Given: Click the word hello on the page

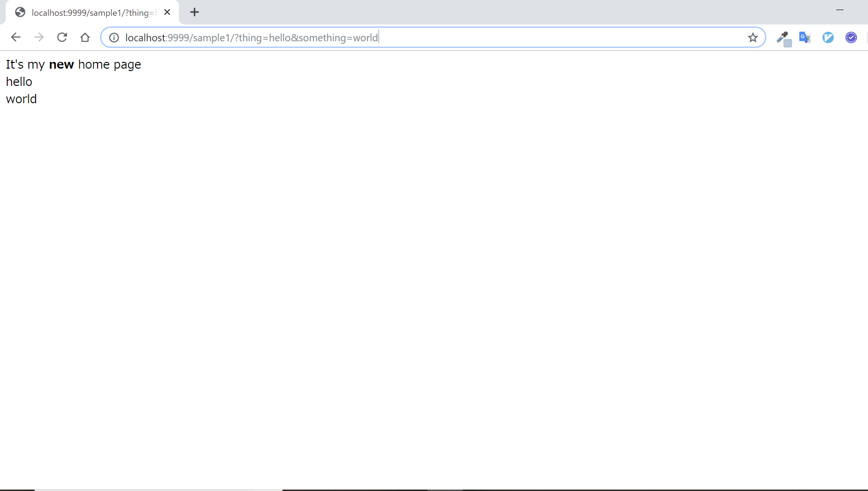Looking at the screenshot, I should coord(19,82).
